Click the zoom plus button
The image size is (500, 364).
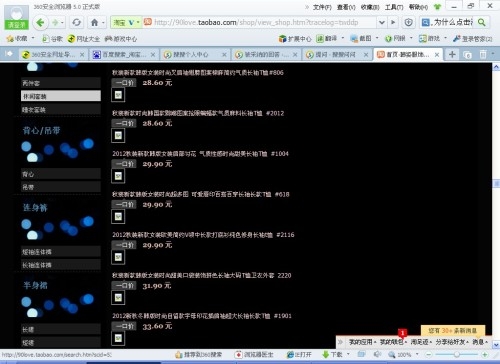484,355
